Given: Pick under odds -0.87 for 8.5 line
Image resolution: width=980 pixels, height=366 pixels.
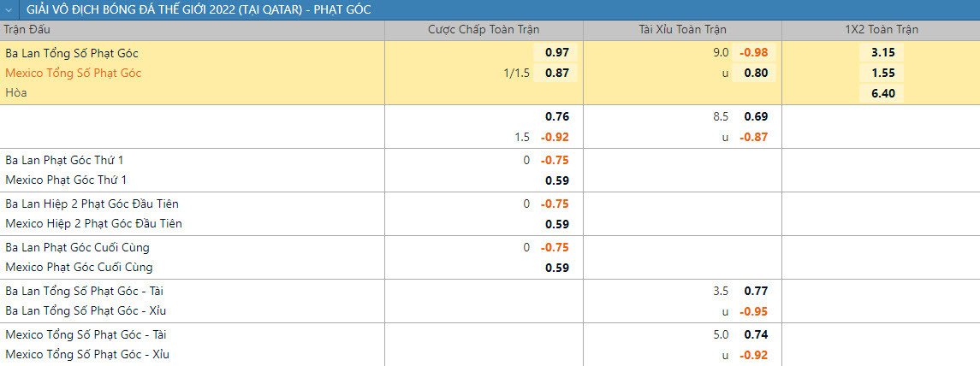Looking at the screenshot, I should [754, 137].
